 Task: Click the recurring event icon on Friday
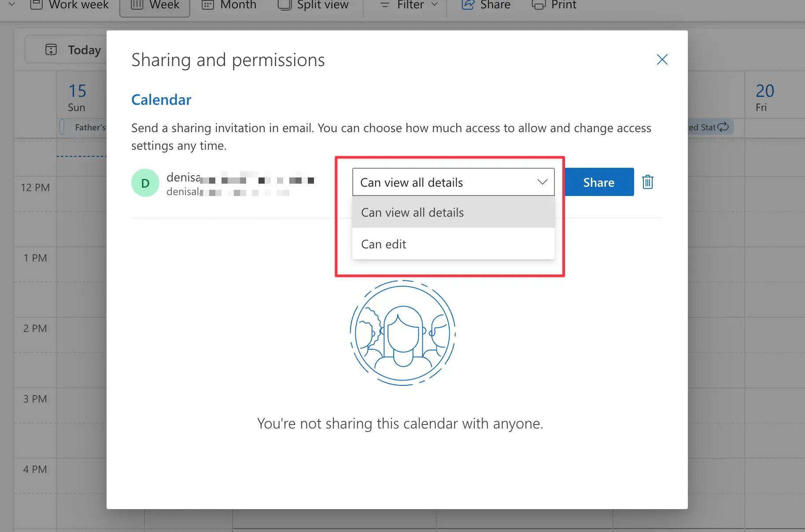pos(723,127)
